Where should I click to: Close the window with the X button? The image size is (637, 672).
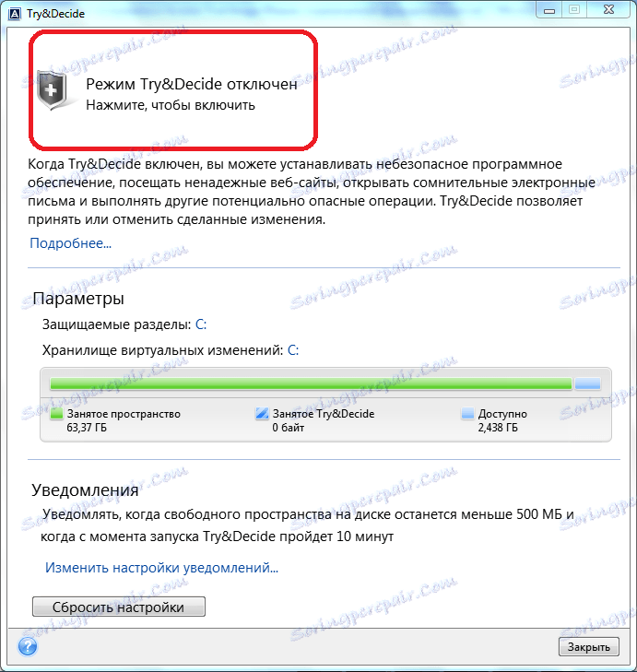(x=608, y=10)
